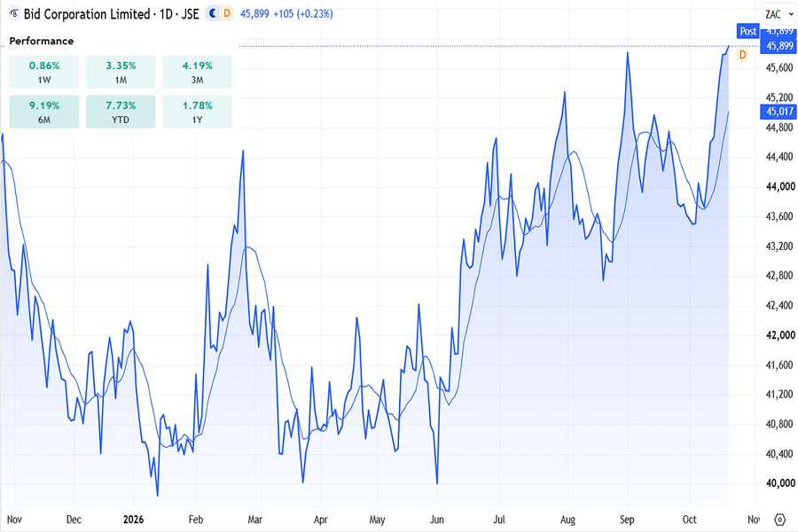Click the 45,017 price axis label
798x532 pixels.
(x=778, y=112)
